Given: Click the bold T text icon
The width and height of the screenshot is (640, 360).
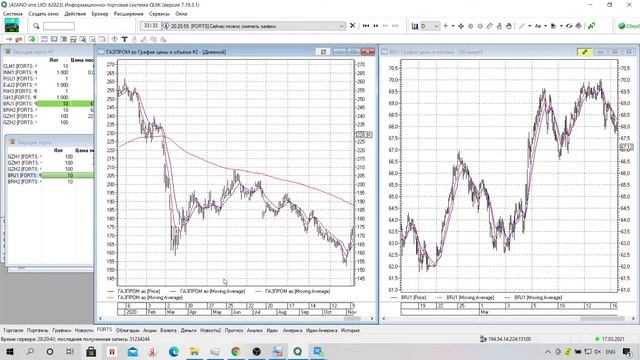Looking at the screenshot, I should (124, 39).
